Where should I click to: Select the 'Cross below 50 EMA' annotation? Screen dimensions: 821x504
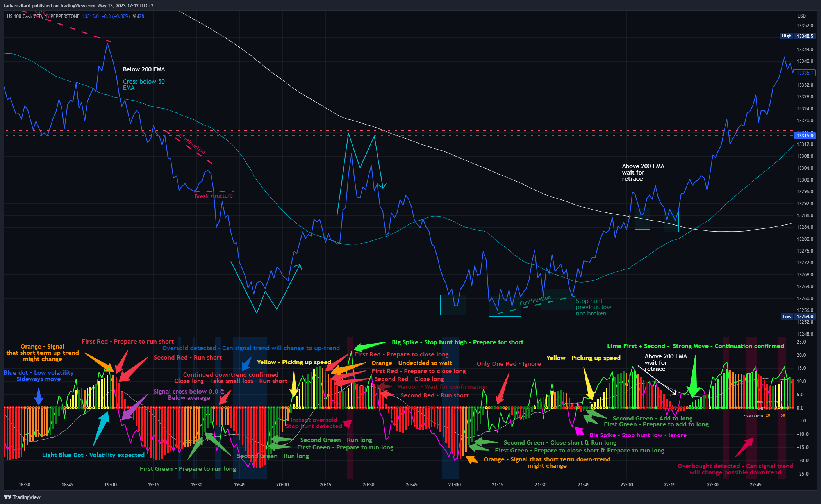coord(144,85)
